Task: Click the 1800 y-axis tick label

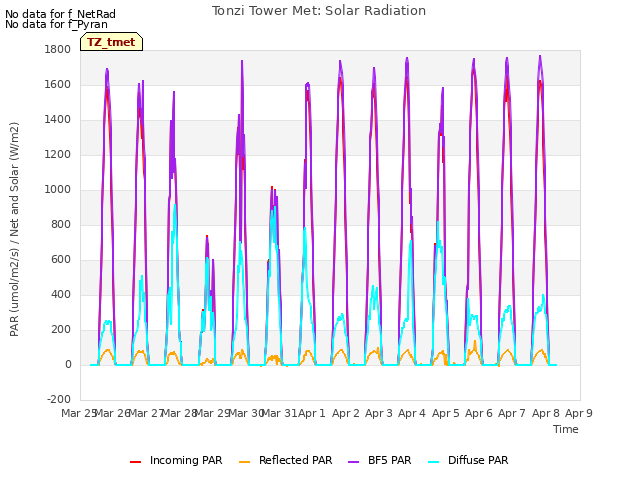Action: [x=58, y=49]
